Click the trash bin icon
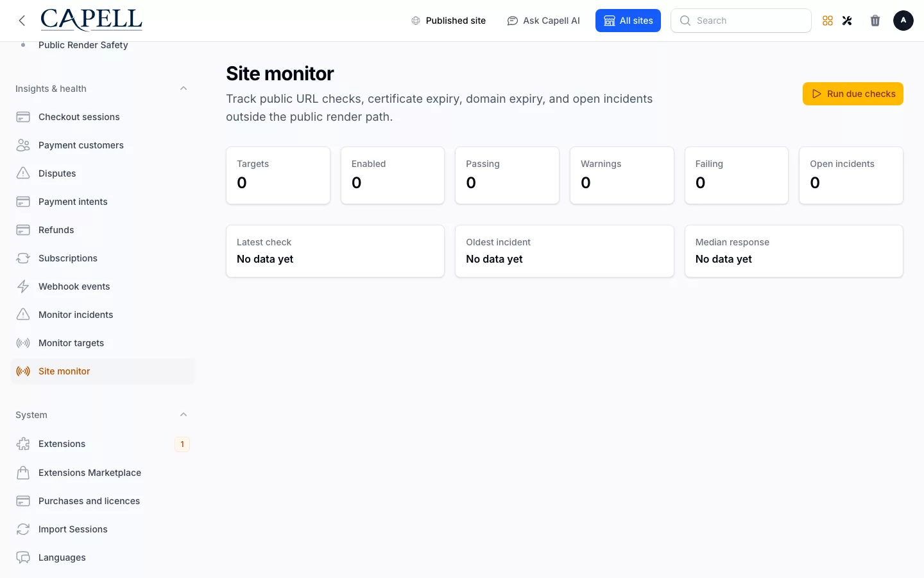The width and height of the screenshot is (924, 578). [x=875, y=21]
